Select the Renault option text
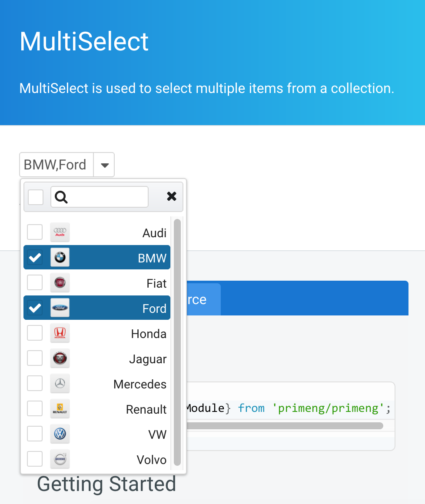Viewport: 425px width, 504px height. [146, 409]
